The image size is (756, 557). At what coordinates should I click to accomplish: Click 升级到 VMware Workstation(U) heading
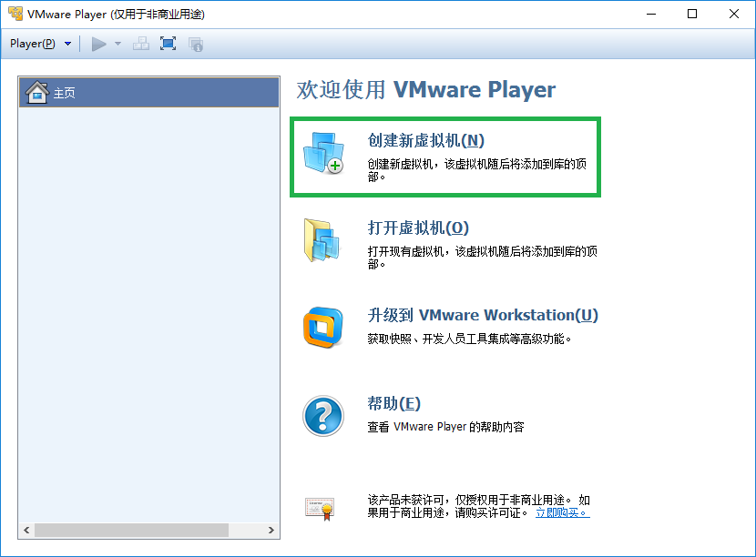(x=483, y=315)
